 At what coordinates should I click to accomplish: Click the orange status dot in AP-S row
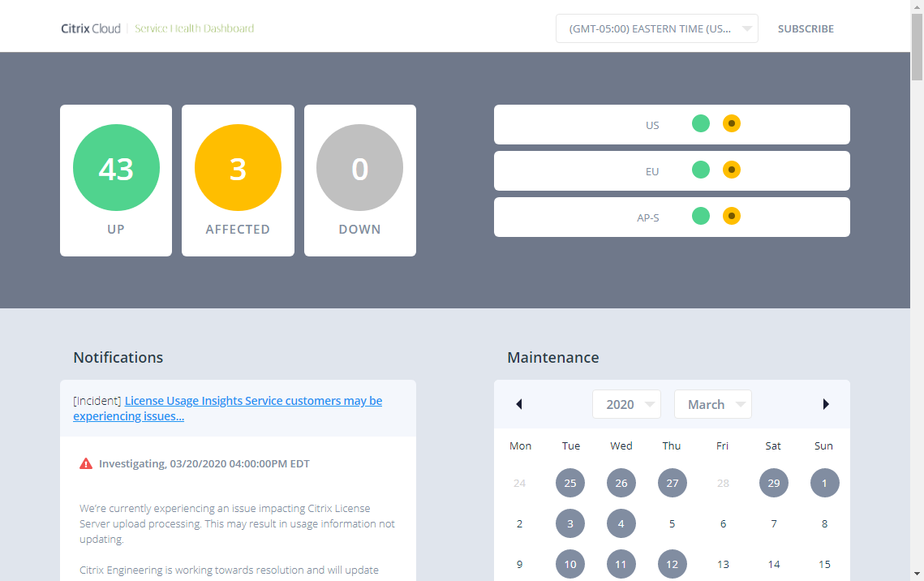pos(731,217)
